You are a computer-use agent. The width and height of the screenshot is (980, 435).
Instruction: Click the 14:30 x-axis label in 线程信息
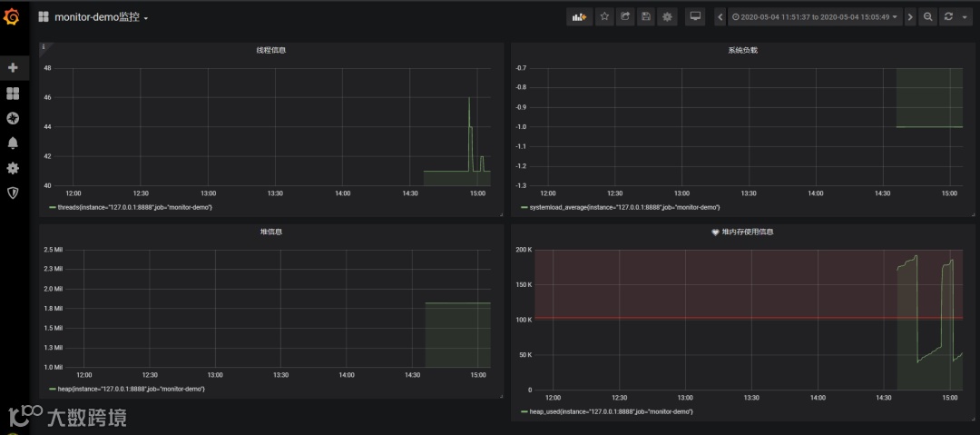pos(410,193)
